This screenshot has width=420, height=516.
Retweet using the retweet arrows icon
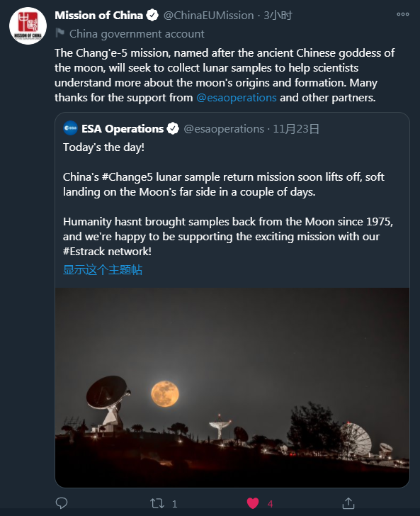(157, 503)
